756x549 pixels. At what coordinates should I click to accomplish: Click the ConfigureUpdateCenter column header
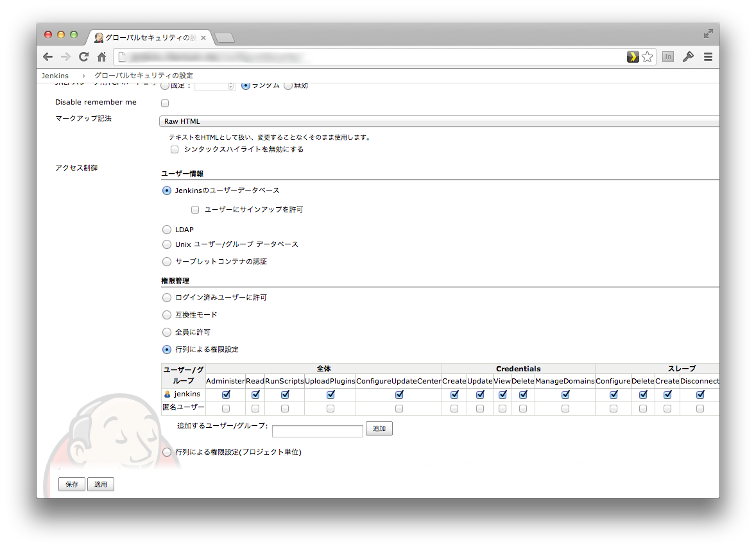click(x=399, y=381)
